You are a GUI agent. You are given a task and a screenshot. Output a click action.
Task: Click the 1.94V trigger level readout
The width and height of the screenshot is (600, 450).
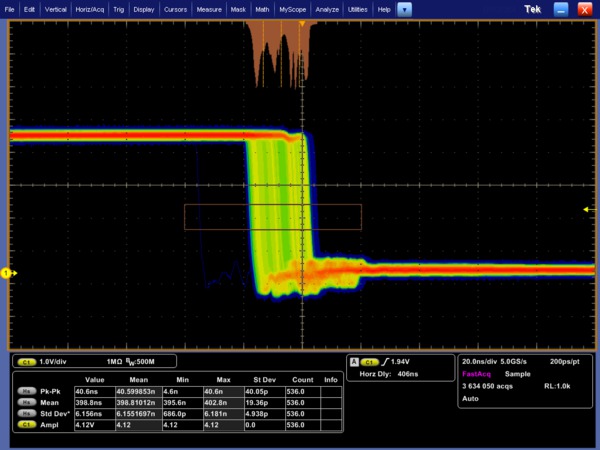(x=401, y=361)
